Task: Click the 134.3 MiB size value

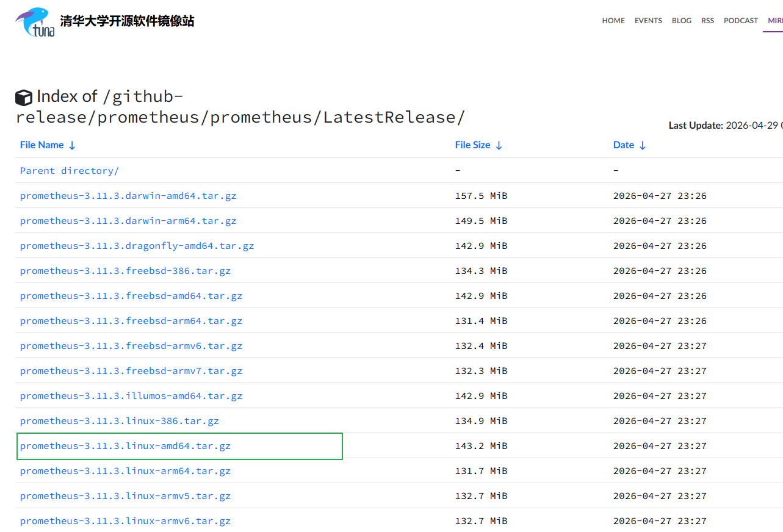Action: pyautogui.click(x=481, y=271)
